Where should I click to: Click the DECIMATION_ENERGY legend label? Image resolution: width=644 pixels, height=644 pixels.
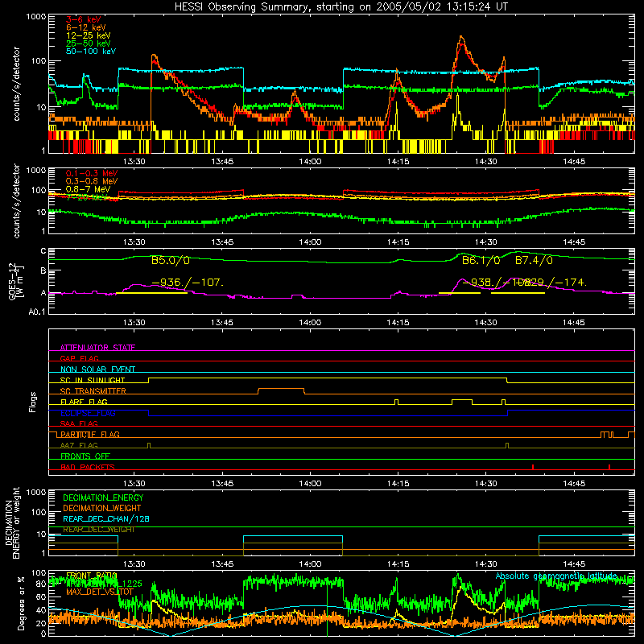point(103,497)
